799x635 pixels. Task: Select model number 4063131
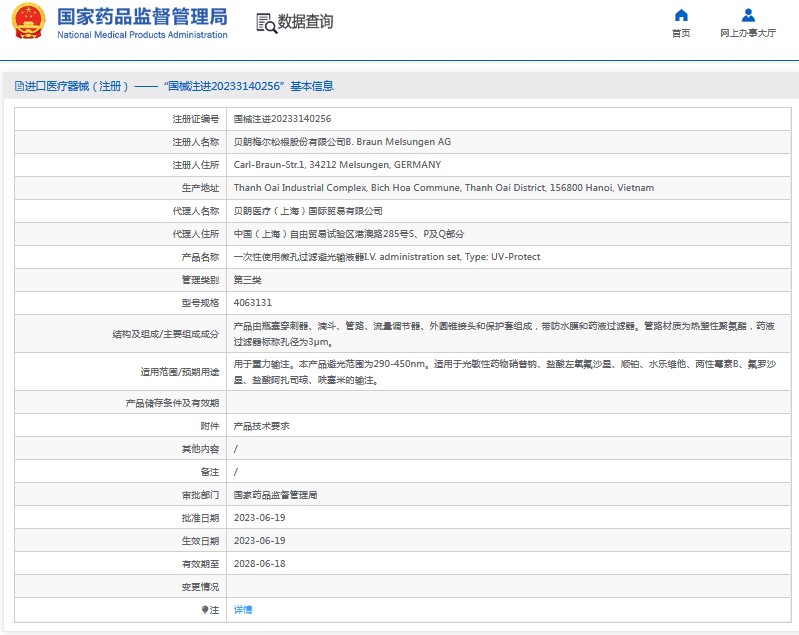pos(253,303)
